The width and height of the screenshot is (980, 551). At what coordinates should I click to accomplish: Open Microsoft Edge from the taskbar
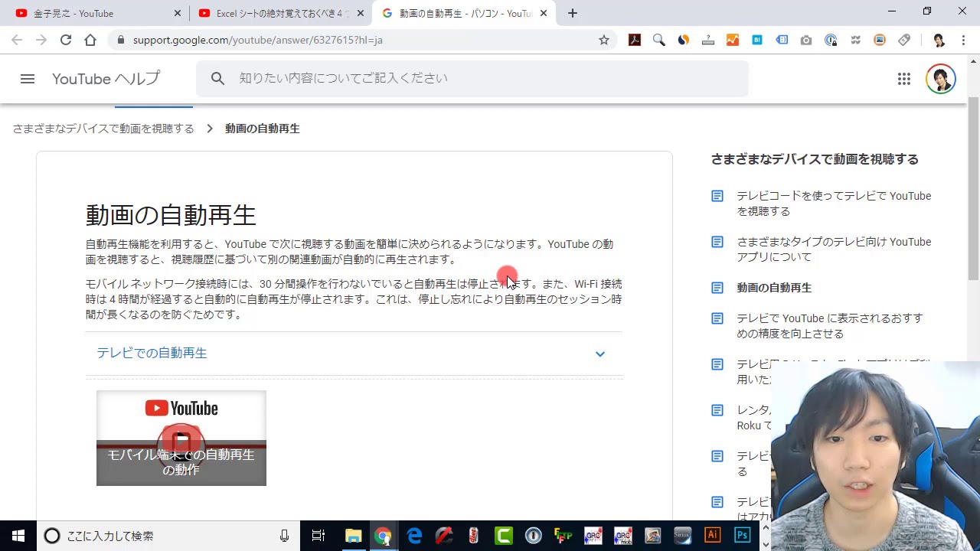414,536
